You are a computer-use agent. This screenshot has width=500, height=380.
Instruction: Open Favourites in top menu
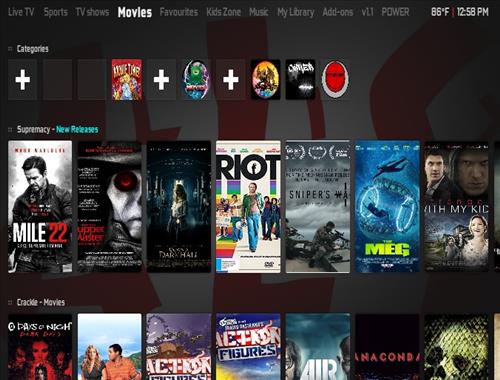point(179,12)
